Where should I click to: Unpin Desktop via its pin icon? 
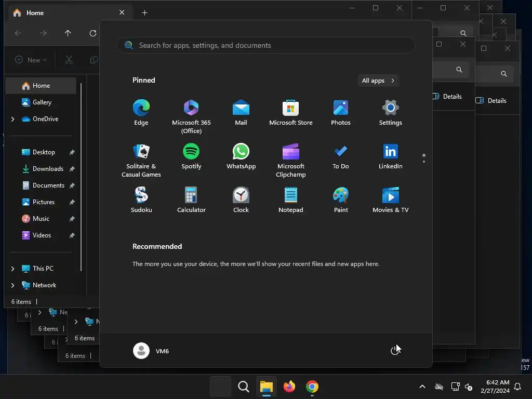pyautogui.click(x=72, y=152)
